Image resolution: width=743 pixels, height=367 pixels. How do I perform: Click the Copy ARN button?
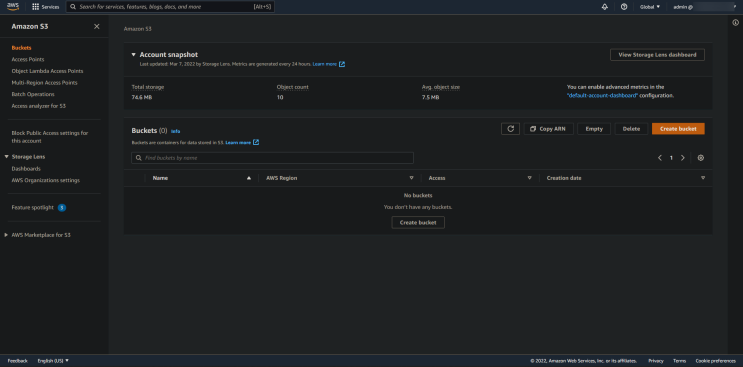[x=549, y=129]
